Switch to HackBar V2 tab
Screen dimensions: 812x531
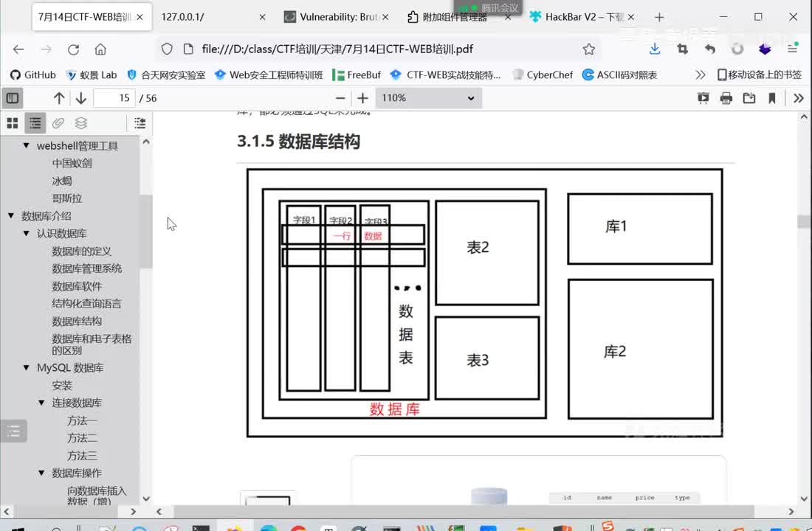click(x=582, y=17)
